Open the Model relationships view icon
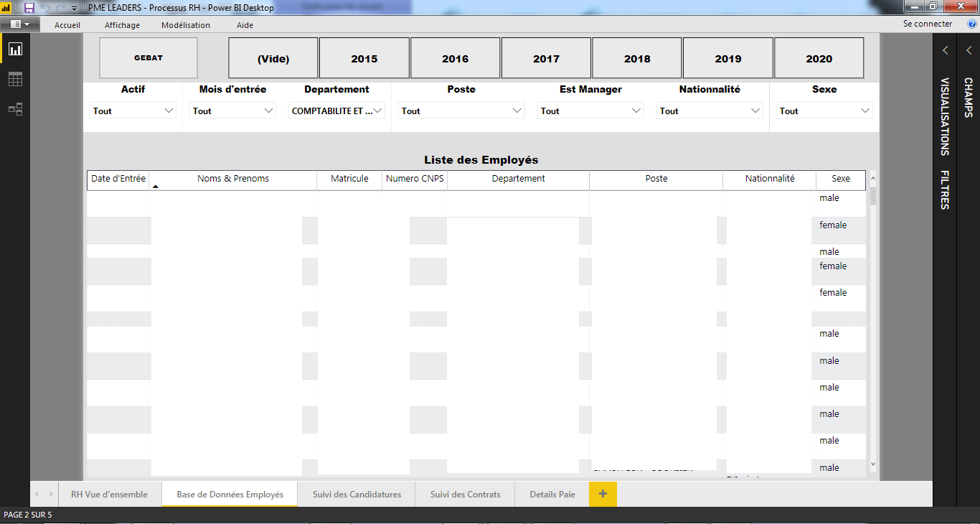980x524 pixels. [x=15, y=109]
